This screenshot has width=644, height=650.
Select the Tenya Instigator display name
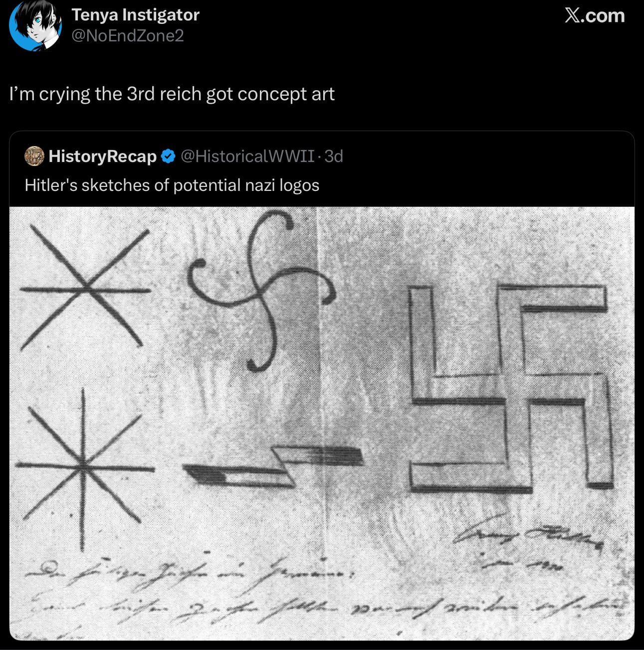[x=135, y=15]
